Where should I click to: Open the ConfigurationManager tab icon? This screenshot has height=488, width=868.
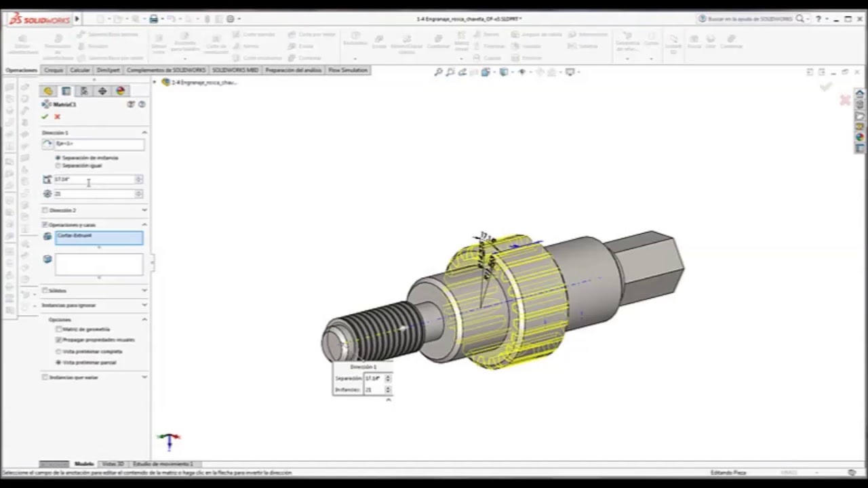click(84, 91)
